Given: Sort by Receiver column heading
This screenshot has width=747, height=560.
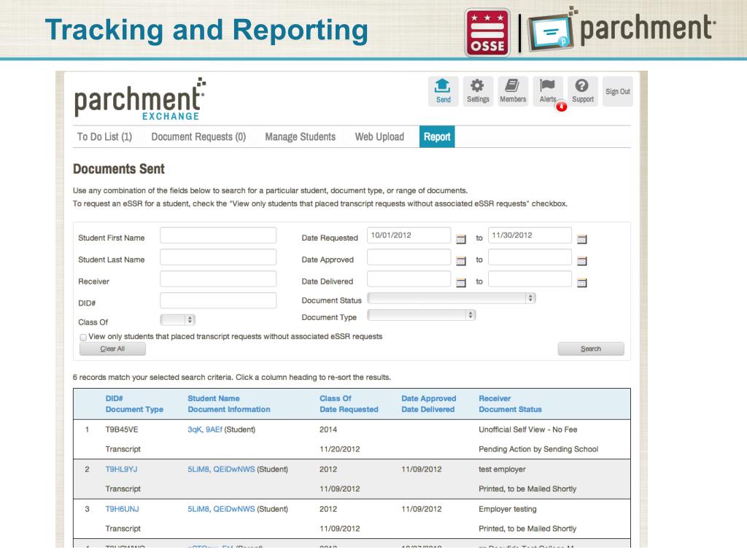Looking at the screenshot, I should pyautogui.click(x=495, y=399).
